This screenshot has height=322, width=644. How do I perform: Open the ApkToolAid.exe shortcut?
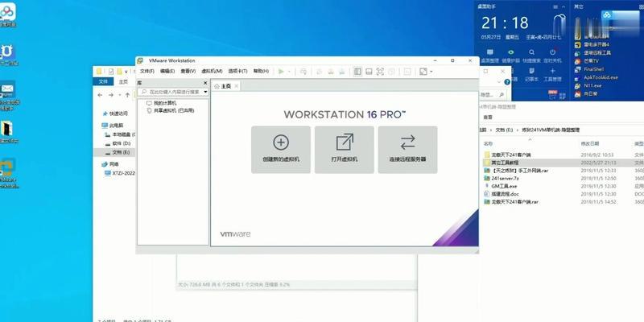coord(596,77)
